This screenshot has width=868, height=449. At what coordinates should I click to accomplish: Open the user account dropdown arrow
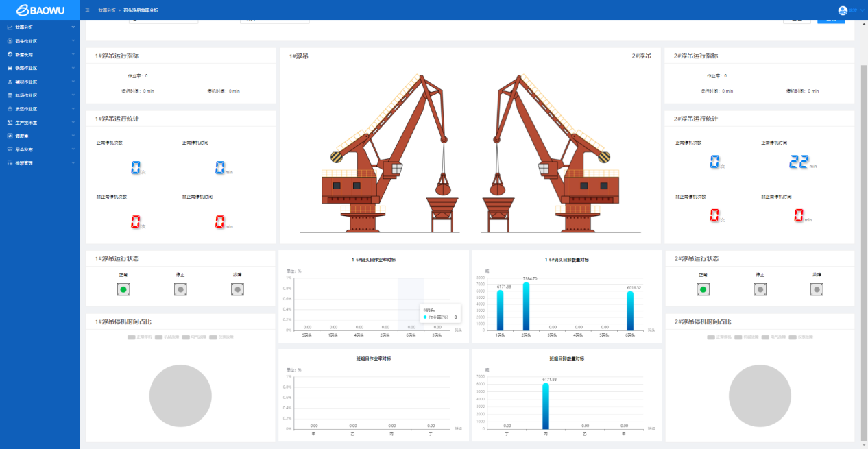(x=862, y=11)
